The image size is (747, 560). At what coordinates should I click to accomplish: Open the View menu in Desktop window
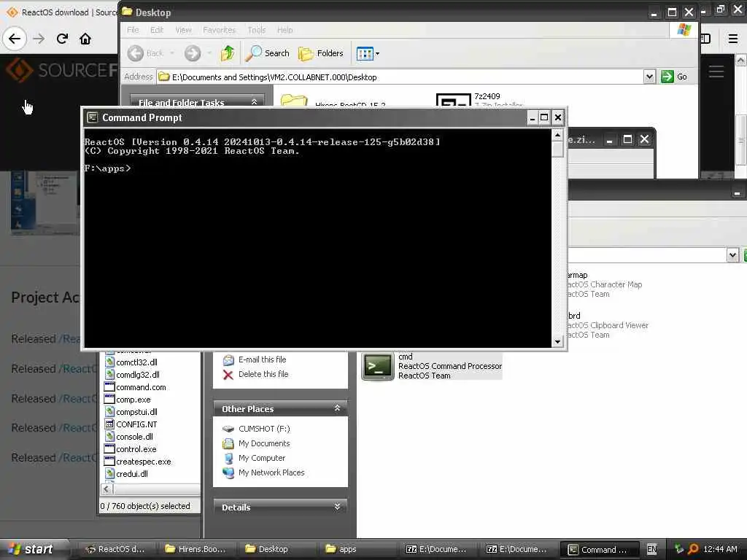point(183,30)
